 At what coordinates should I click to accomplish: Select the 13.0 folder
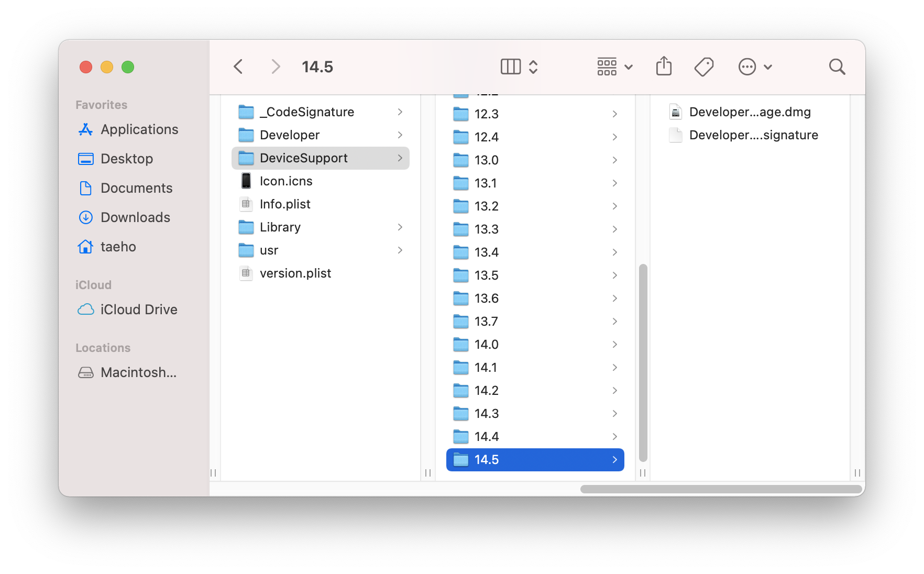point(535,160)
